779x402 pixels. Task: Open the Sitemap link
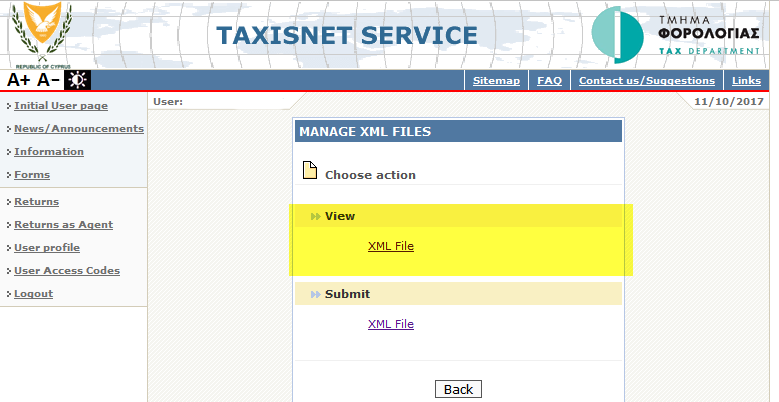pyautogui.click(x=496, y=81)
